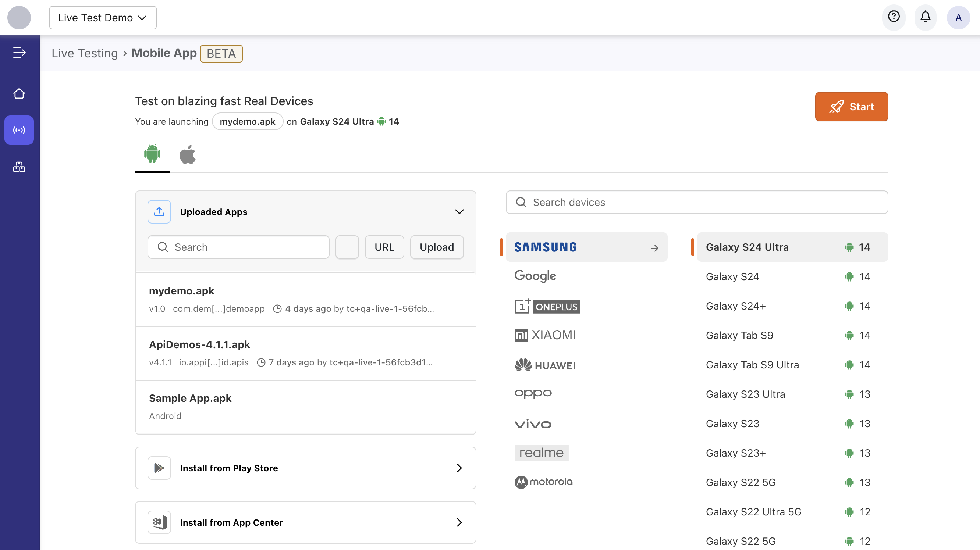Select ApiDemos-4.1.1.apk app
The image size is (980, 550).
(305, 353)
